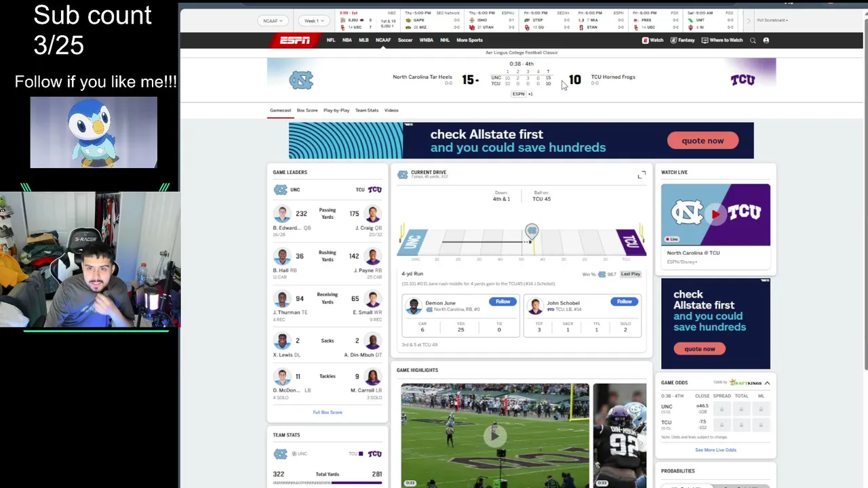This screenshot has width=868, height=488.
Task: Click the TCU moneyline odds locked cell
Action: [761, 425]
